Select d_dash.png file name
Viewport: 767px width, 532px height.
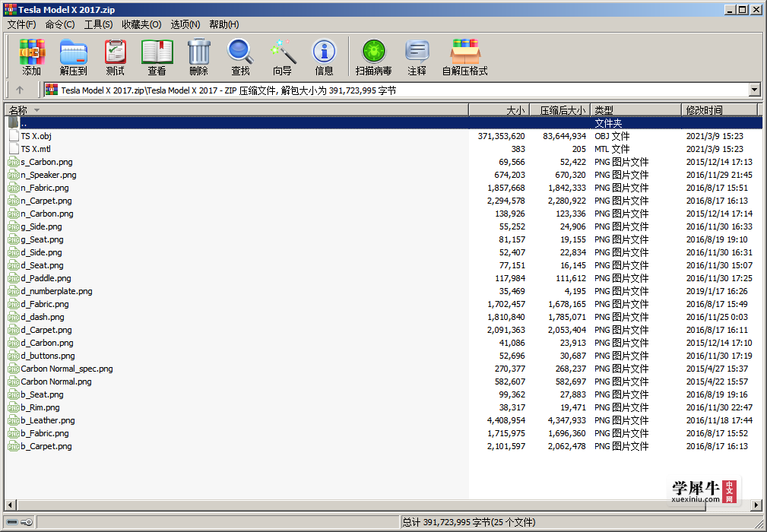coord(42,317)
